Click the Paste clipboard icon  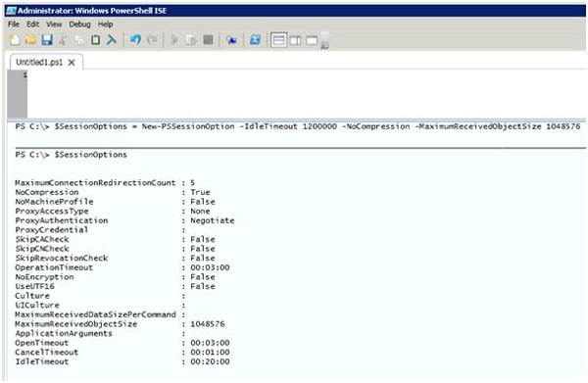tap(95, 40)
